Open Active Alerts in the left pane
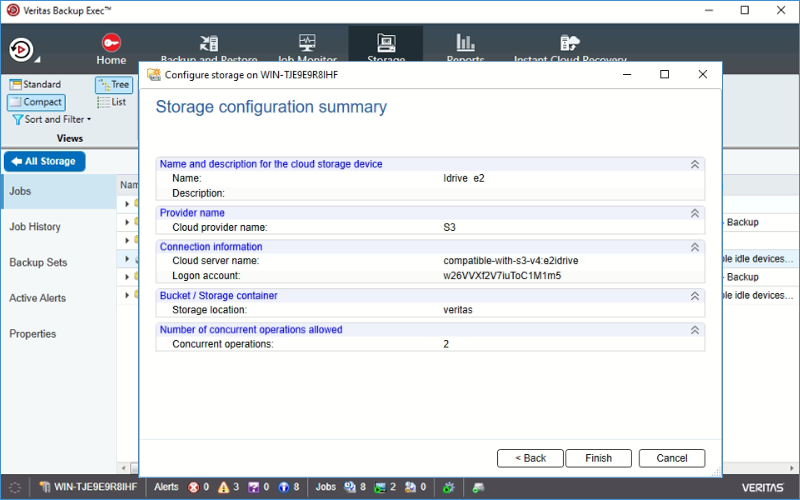 [37, 298]
